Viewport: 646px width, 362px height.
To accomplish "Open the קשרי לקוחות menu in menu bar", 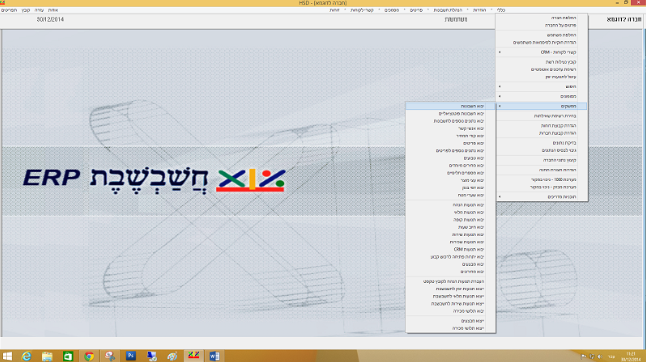I will 362,10.
